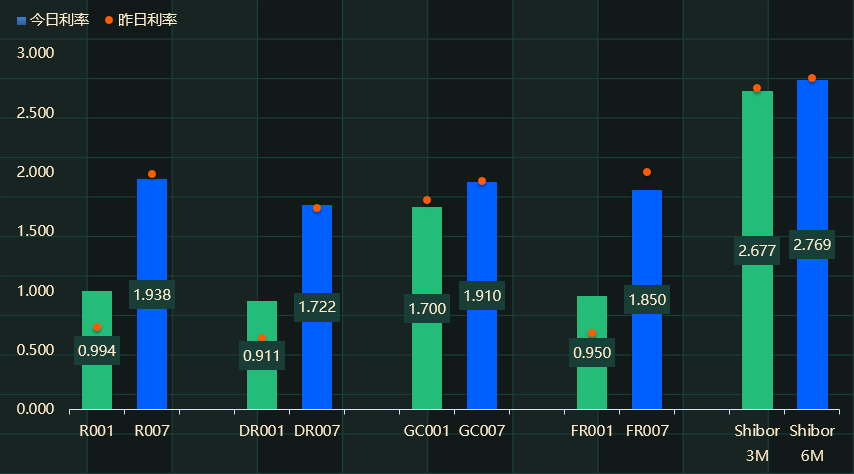The width and height of the screenshot is (854, 474).
Task: Click the 0.911 value label
Action: (262, 356)
